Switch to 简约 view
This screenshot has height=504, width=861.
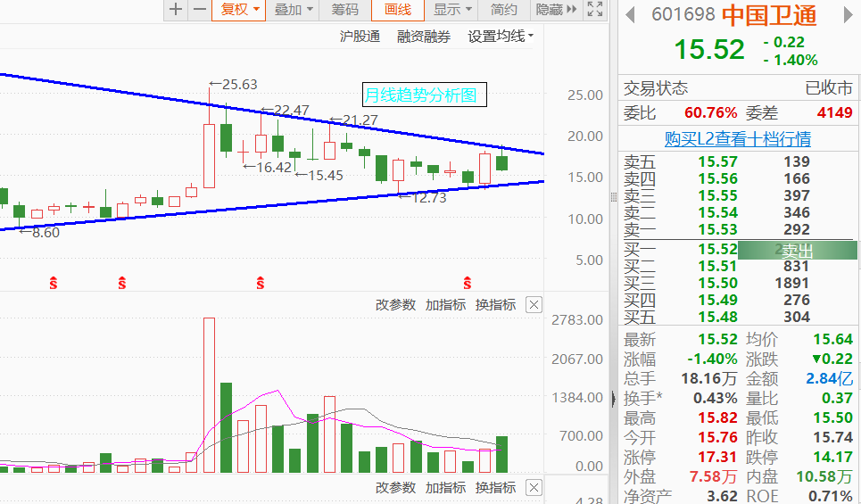[503, 9]
